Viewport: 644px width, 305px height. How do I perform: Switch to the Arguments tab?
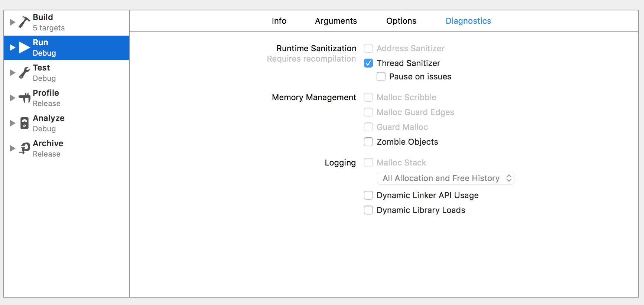(x=336, y=21)
